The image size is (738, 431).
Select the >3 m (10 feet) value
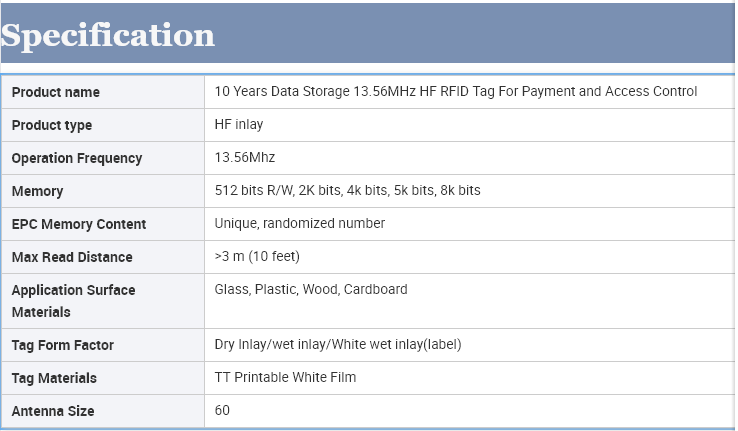[257, 256]
